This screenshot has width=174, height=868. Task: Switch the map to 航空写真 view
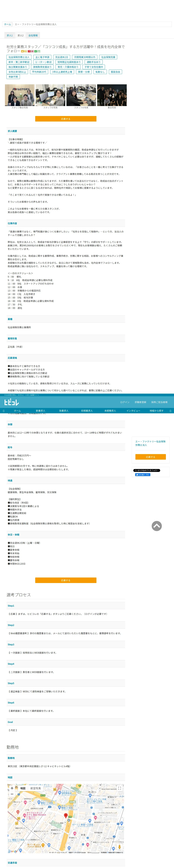[36, 788]
